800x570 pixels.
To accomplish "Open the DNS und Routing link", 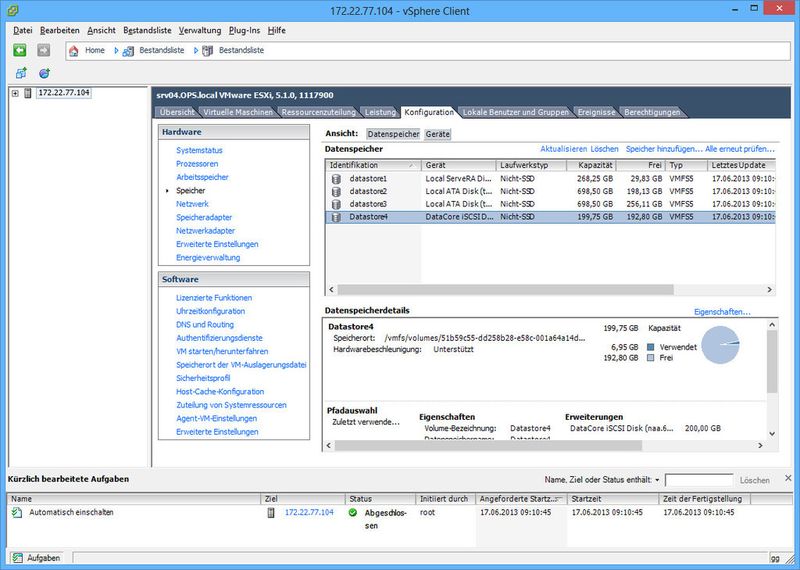I will 205,325.
